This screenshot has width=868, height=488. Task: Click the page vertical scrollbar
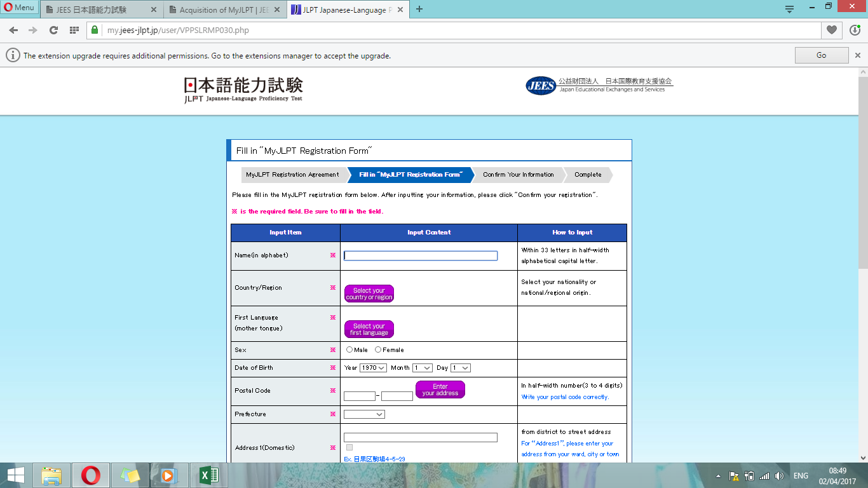863,172
